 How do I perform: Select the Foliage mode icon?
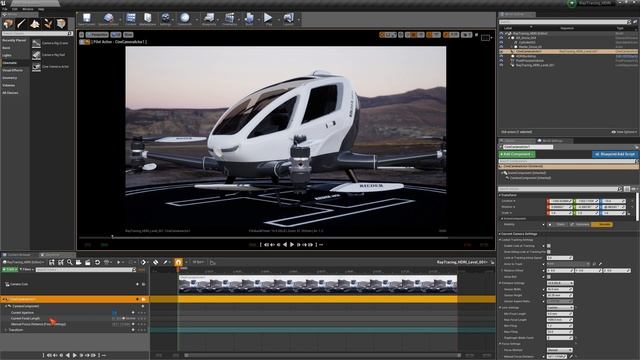[48, 24]
